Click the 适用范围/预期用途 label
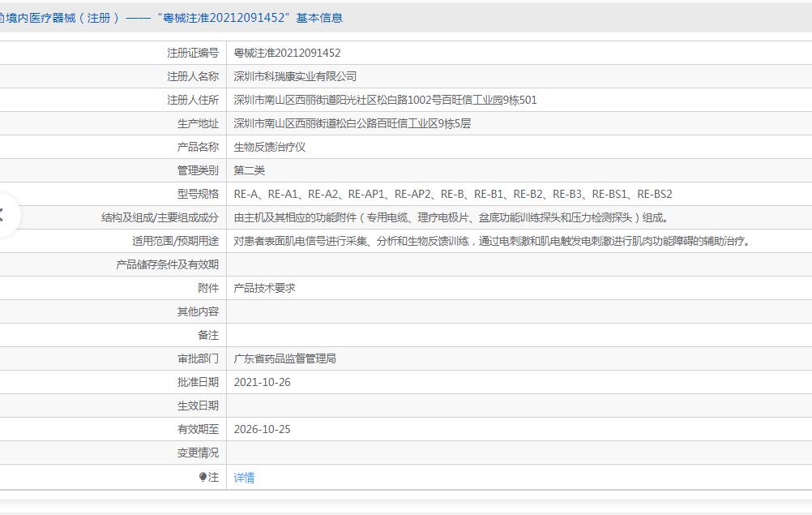This screenshot has height=515, width=812. click(176, 241)
